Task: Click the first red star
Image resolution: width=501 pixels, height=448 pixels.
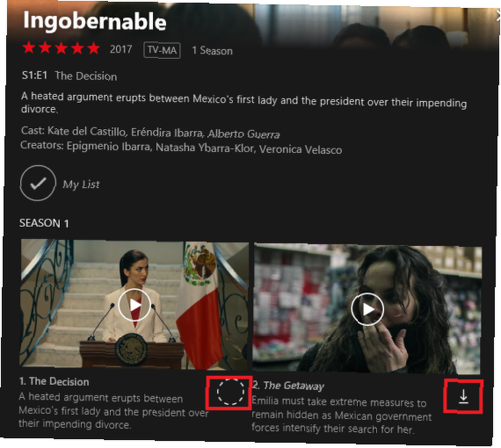Action: tap(29, 47)
